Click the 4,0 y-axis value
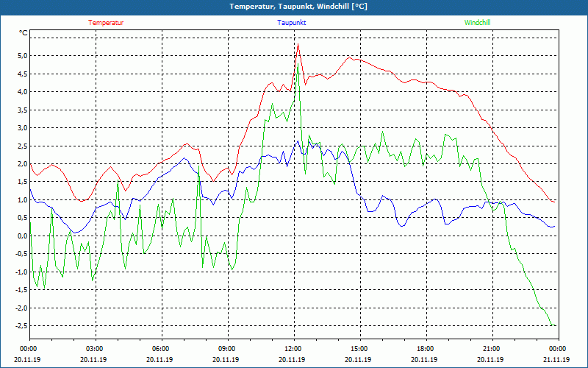 click(x=23, y=91)
